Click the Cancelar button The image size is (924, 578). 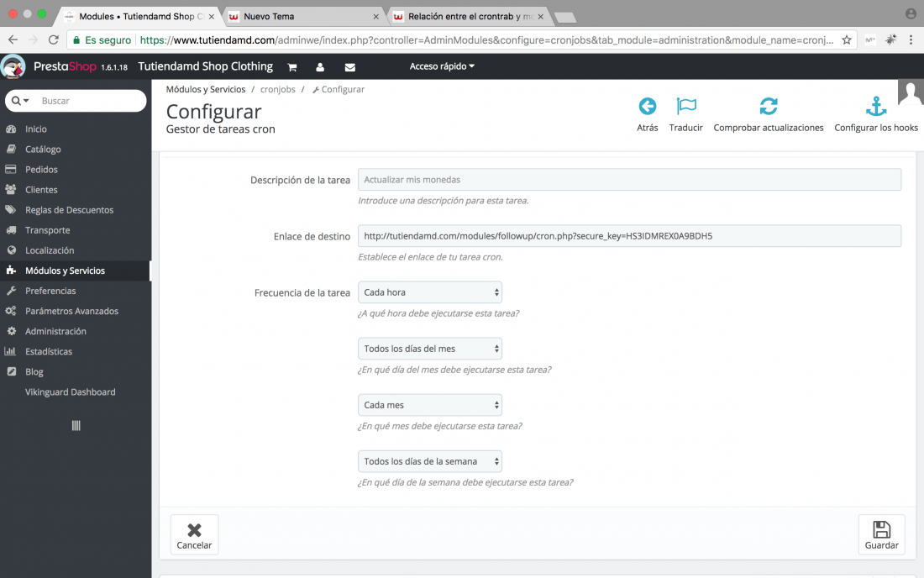tap(195, 535)
